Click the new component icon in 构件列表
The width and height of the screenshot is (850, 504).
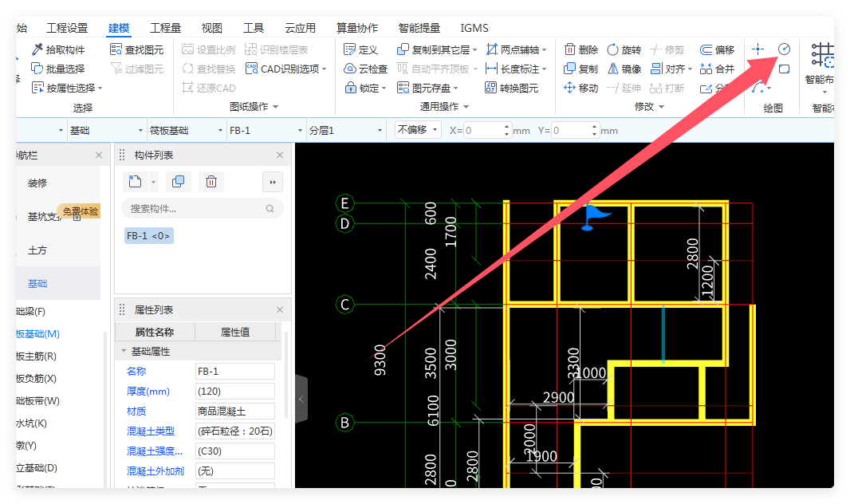[x=135, y=182]
